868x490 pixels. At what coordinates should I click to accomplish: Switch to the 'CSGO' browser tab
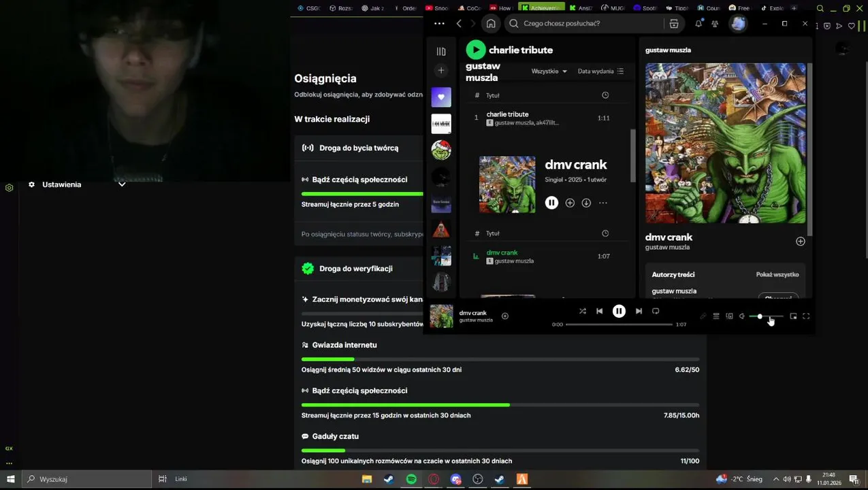point(308,8)
